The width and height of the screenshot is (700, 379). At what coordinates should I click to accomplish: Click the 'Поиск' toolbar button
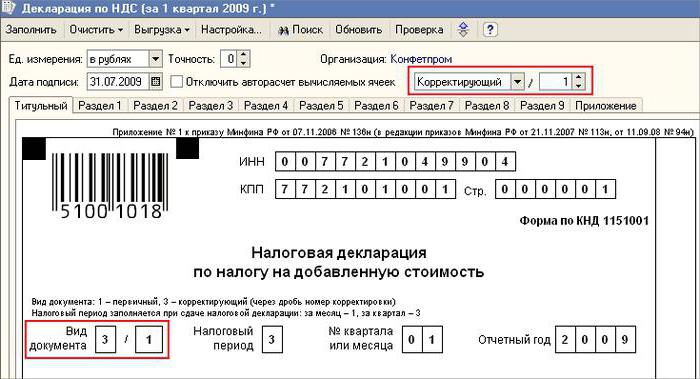(300, 30)
